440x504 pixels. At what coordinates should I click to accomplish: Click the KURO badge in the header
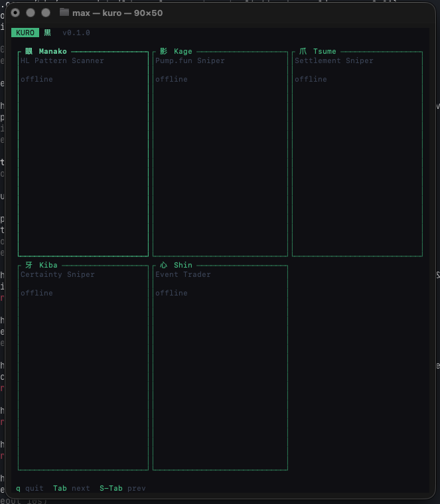pos(25,33)
